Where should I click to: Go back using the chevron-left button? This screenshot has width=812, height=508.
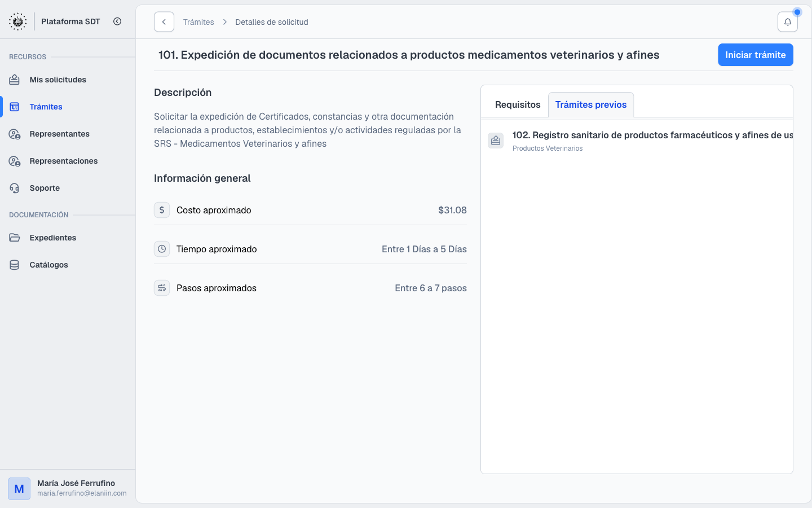pyautogui.click(x=164, y=22)
